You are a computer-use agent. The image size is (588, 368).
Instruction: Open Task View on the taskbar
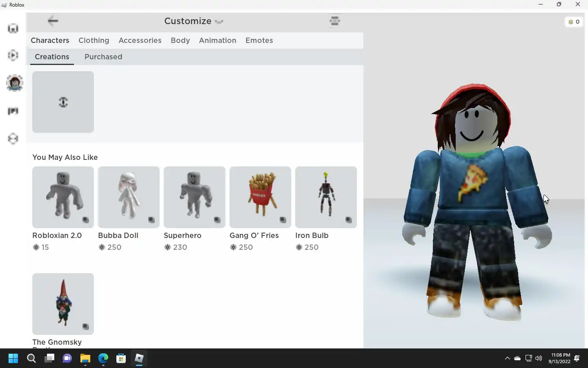click(49, 359)
